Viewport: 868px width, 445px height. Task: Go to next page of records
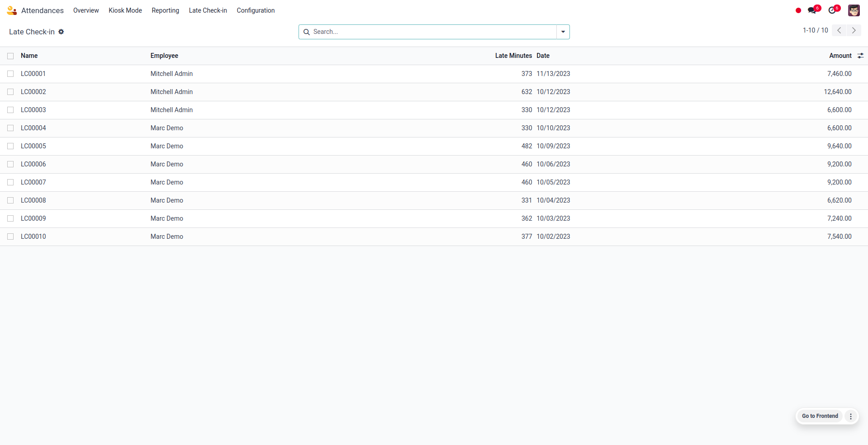(854, 30)
